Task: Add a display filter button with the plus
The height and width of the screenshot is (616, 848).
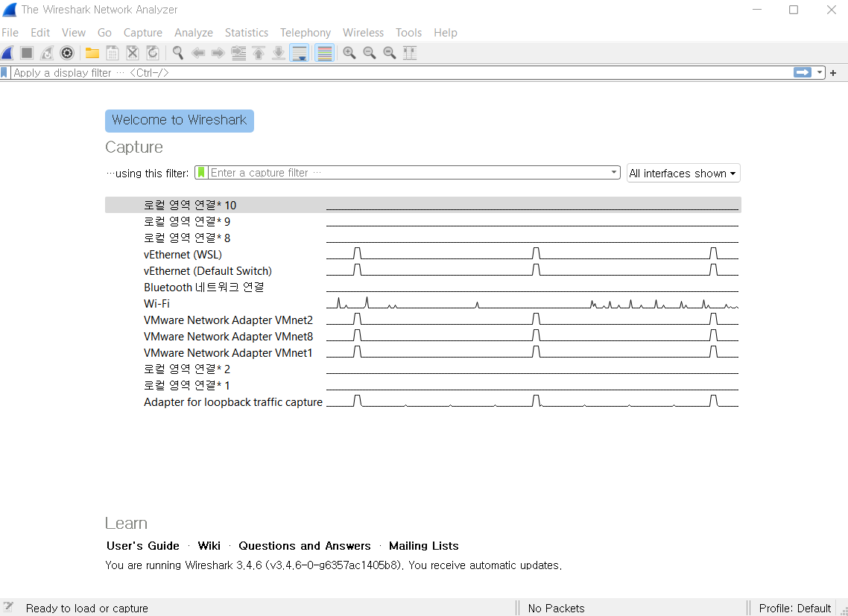Action: 833,73
